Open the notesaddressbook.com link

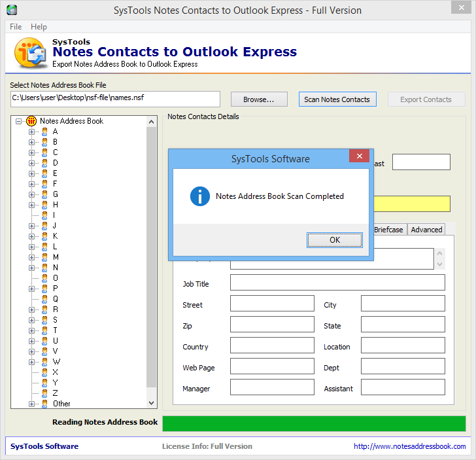pos(409,446)
